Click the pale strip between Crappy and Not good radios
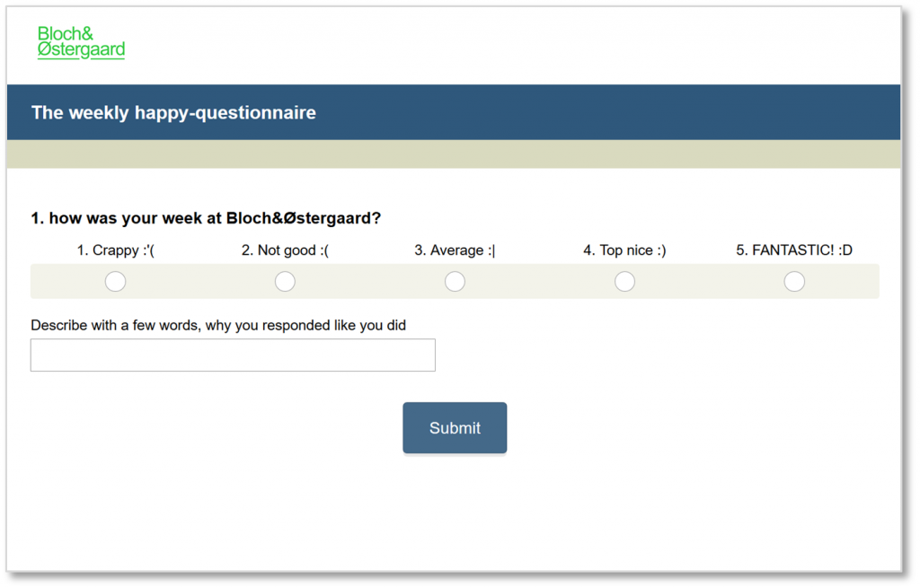 click(x=200, y=281)
